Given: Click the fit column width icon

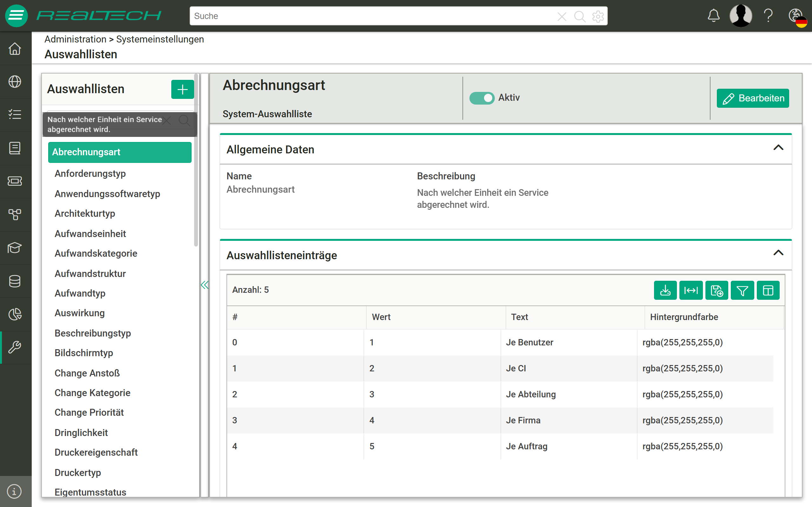Looking at the screenshot, I should [x=691, y=290].
